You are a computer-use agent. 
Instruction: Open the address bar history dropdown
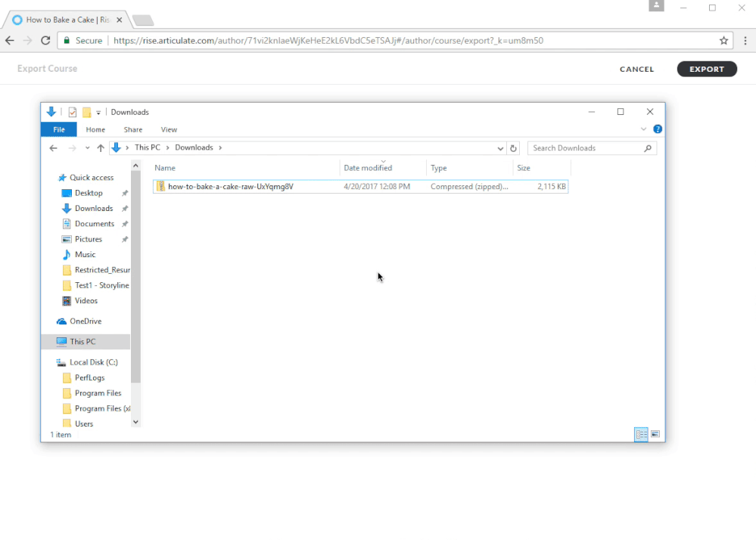(500, 148)
